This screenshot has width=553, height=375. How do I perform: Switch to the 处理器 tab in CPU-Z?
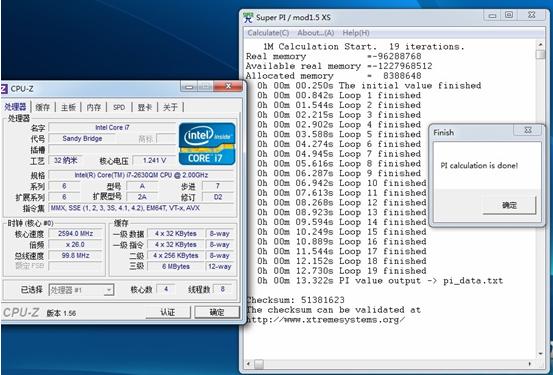coord(16,107)
